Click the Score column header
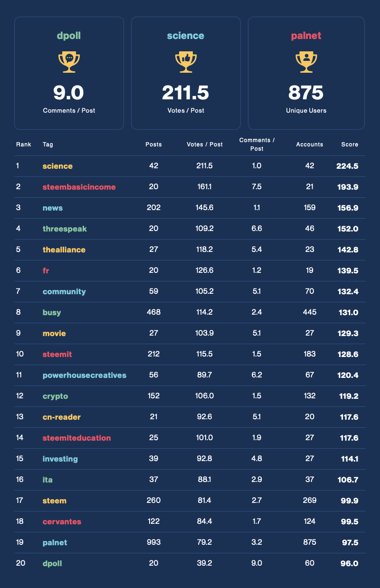Screen dimensions: 380x588 (350, 145)
